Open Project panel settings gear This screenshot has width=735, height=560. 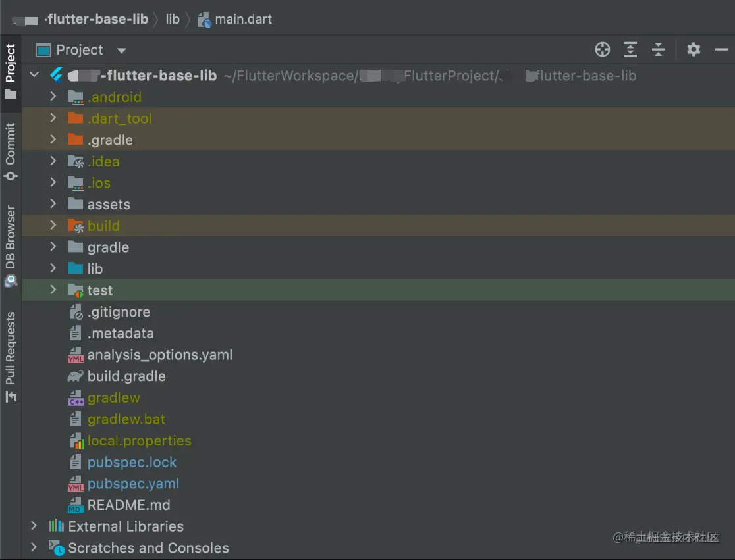pyautogui.click(x=694, y=49)
